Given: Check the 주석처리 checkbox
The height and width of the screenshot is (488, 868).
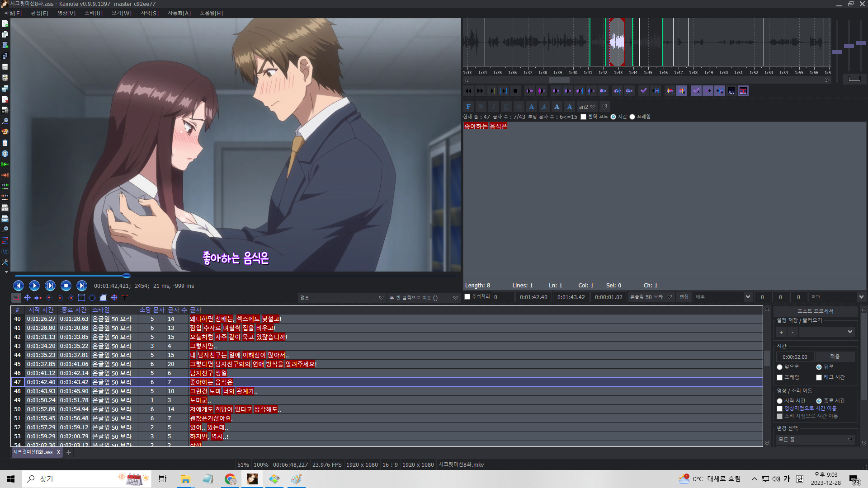Looking at the screenshot, I should point(467,297).
